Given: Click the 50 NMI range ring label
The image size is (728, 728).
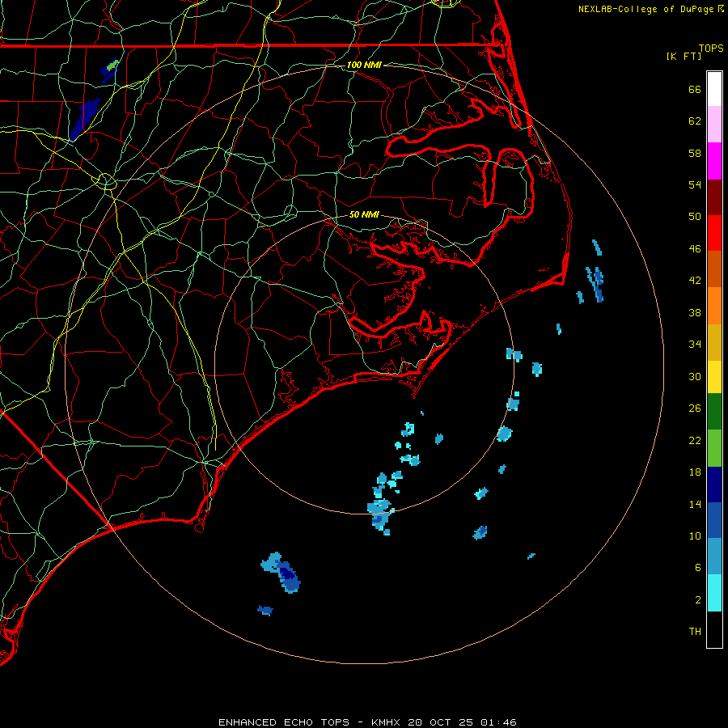Looking at the screenshot, I should coord(364,214).
